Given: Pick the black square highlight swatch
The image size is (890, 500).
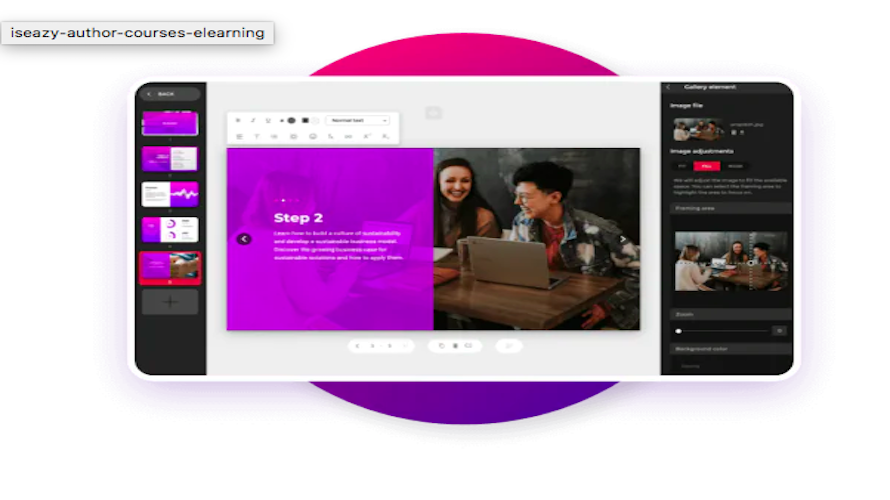Looking at the screenshot, I should [305, 120].
